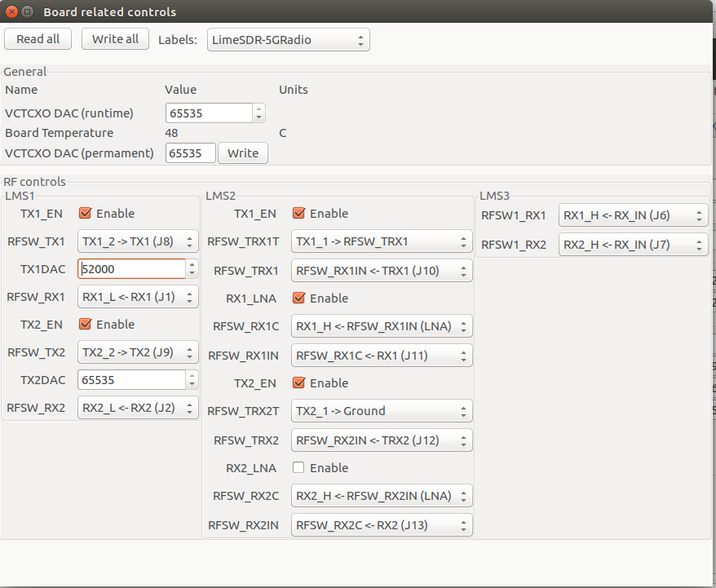This screenshot has width=716, height=588.
Task: Click the VCTCXO DAC permanent value field
Action: [190, 153]
